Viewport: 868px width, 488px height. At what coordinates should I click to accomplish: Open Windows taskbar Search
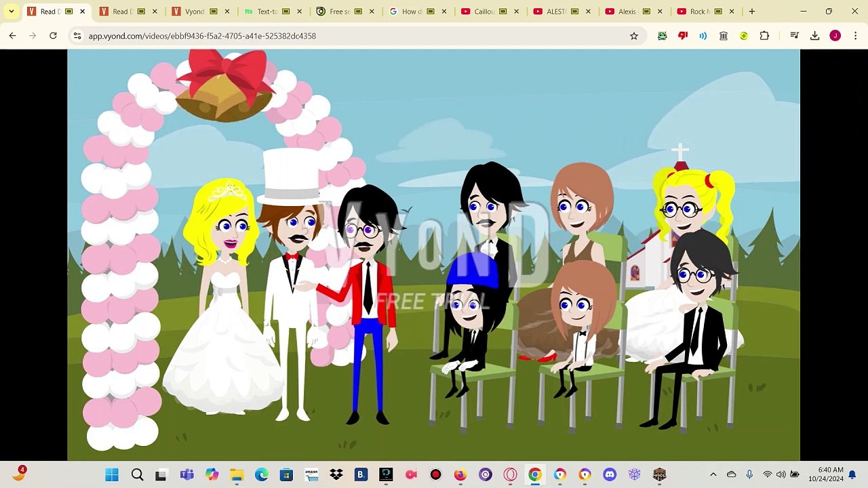pyautogui.click(x=137, y=474)
